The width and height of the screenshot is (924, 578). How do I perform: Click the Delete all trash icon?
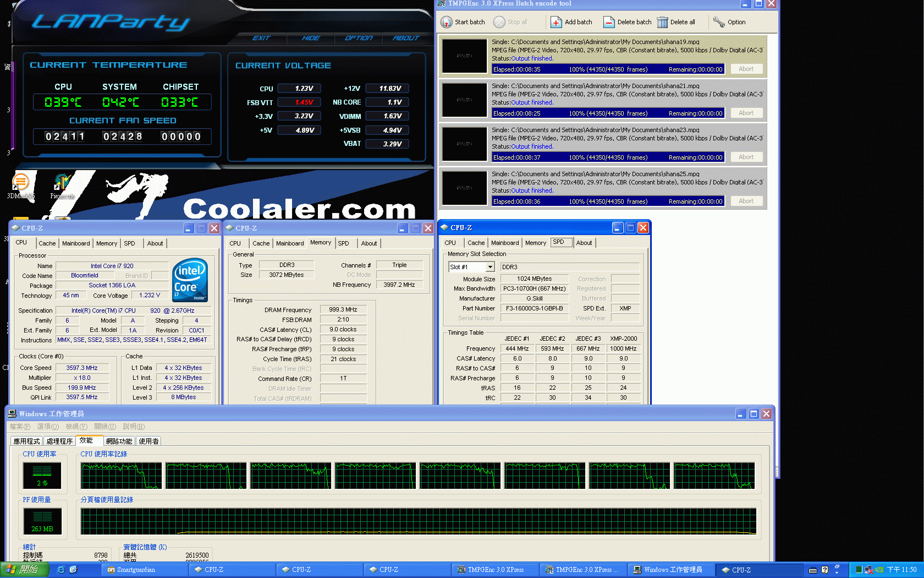point(662,22)
